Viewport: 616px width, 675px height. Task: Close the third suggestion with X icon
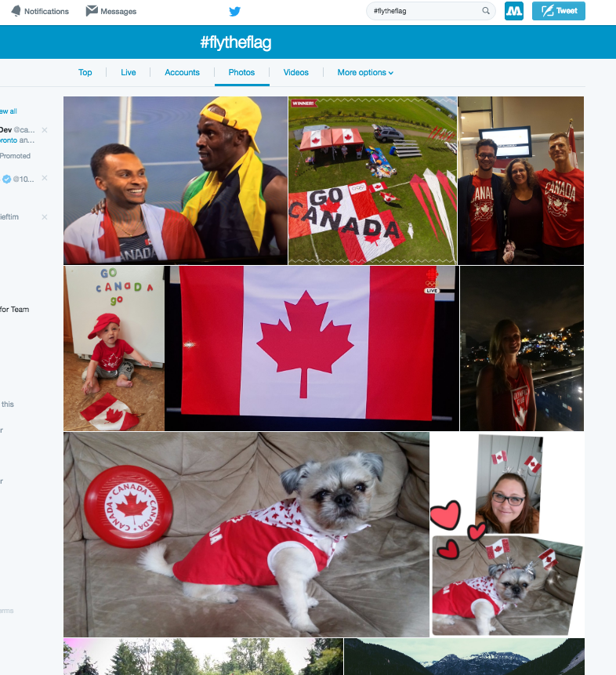click(x=45, y=217)
